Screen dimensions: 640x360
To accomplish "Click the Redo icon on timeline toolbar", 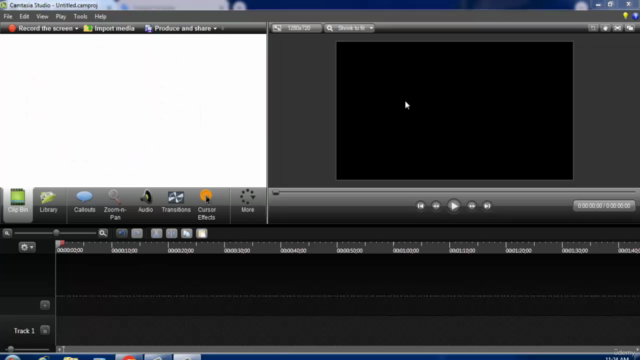I will [x=137, y=233].
